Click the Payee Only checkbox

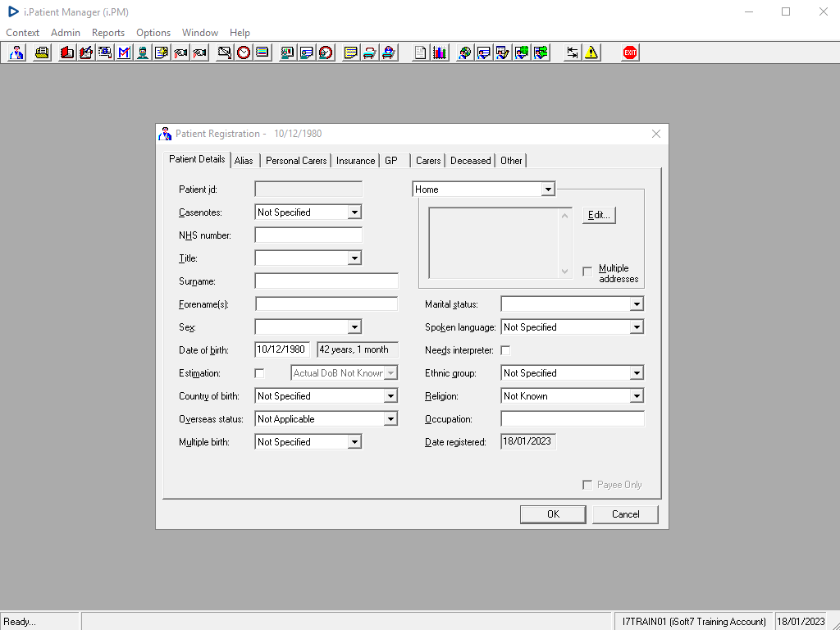coord(587,485)
